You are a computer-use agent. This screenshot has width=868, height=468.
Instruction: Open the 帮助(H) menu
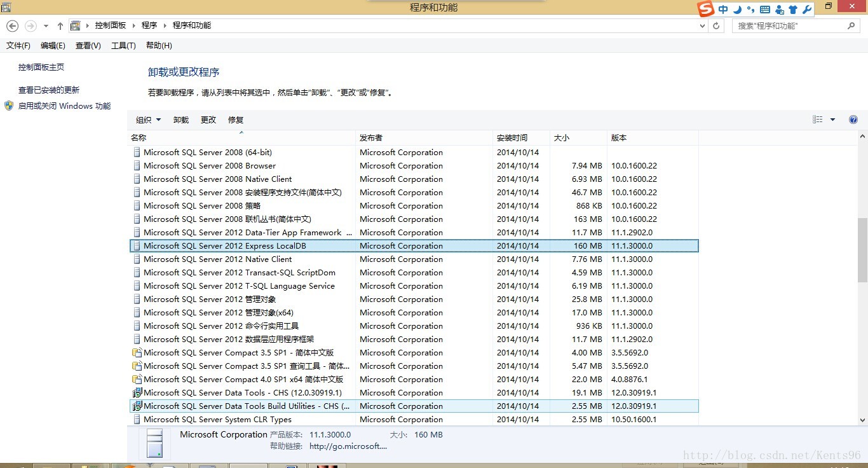click(159, 46)
